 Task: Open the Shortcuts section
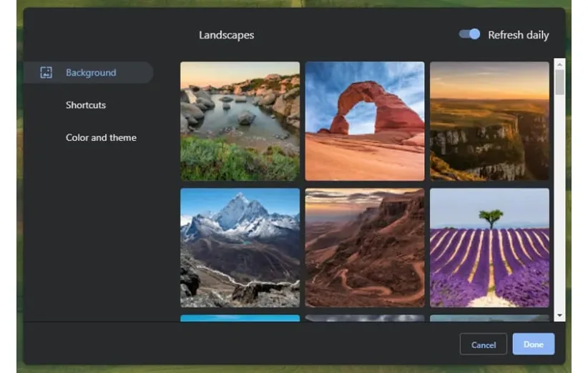[x=86, y=105]
